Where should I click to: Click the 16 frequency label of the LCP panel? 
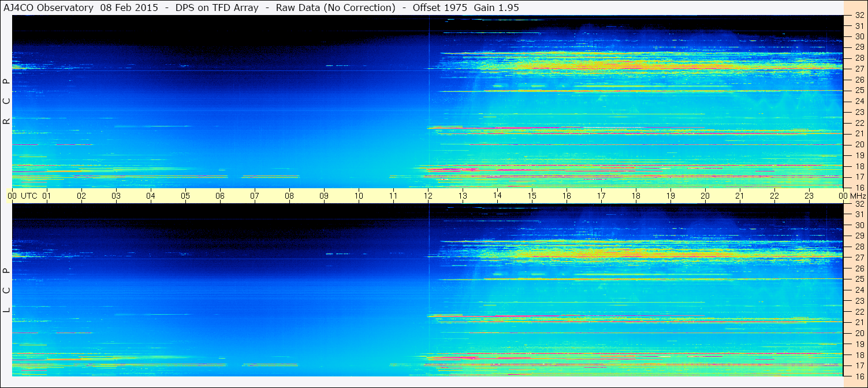859,376
